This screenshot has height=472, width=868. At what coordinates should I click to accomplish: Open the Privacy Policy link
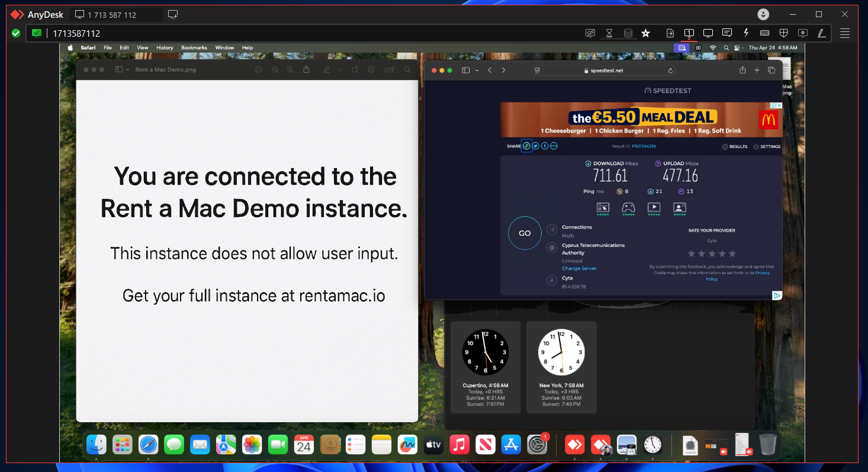click(737, 276)
